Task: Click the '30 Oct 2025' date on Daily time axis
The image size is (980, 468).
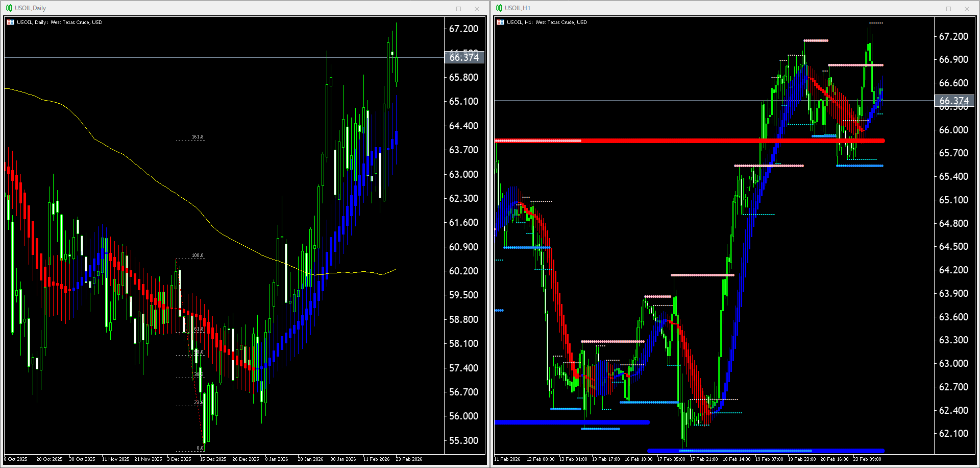Action: coord(82,459)
